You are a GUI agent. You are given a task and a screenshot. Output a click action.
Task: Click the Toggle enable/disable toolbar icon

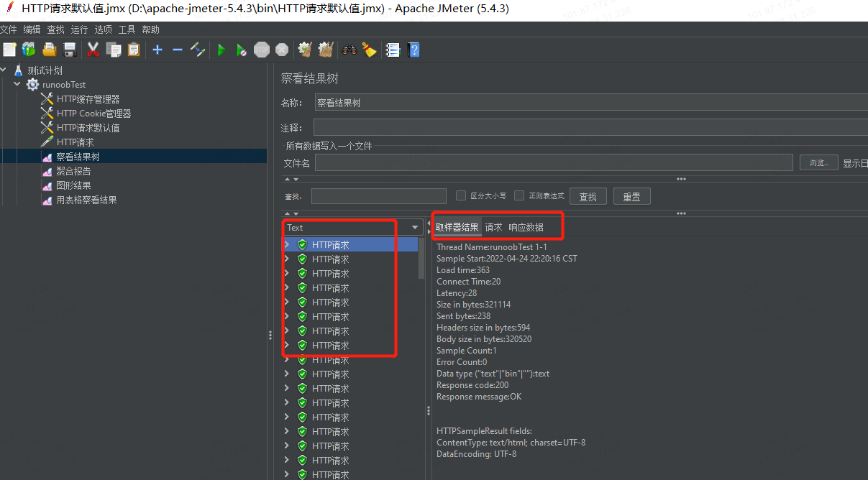coord(198,50)
